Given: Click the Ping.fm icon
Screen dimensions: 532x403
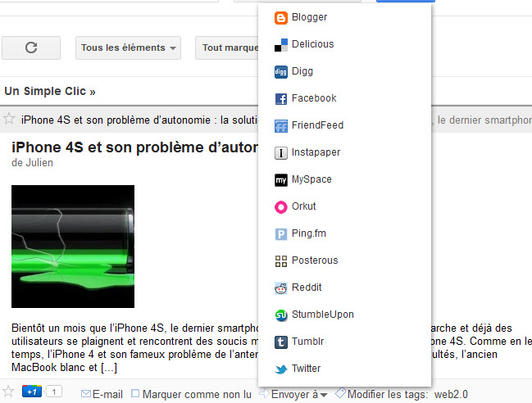Looking at the screenshot, I should pos(281,234).
